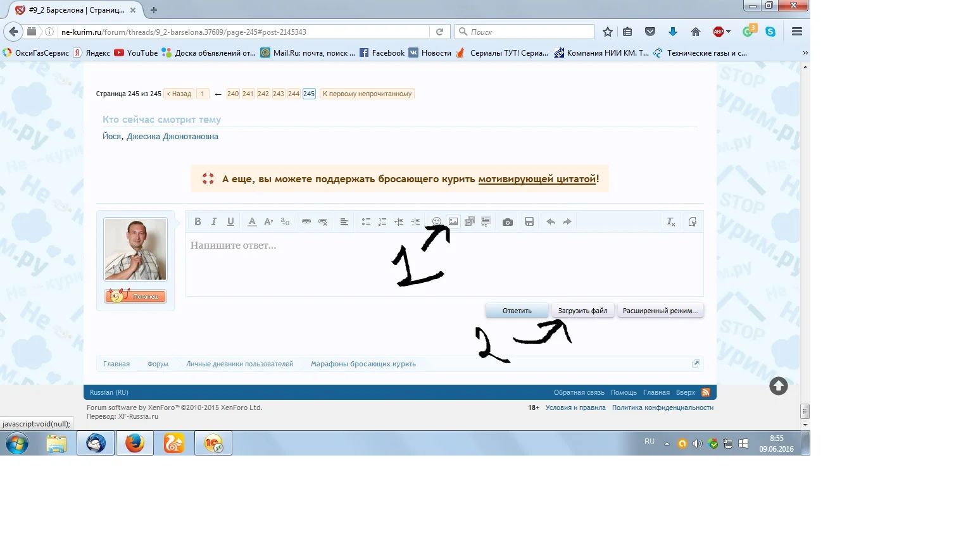Toggle bold text formatting
Viewport: 980px width, 534px height.
click(x=198, y=221)
